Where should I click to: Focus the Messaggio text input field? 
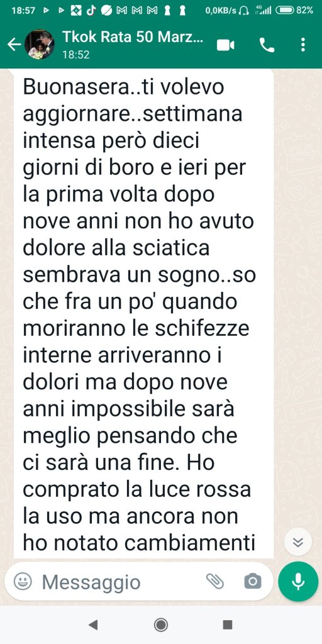click(119, 582)
